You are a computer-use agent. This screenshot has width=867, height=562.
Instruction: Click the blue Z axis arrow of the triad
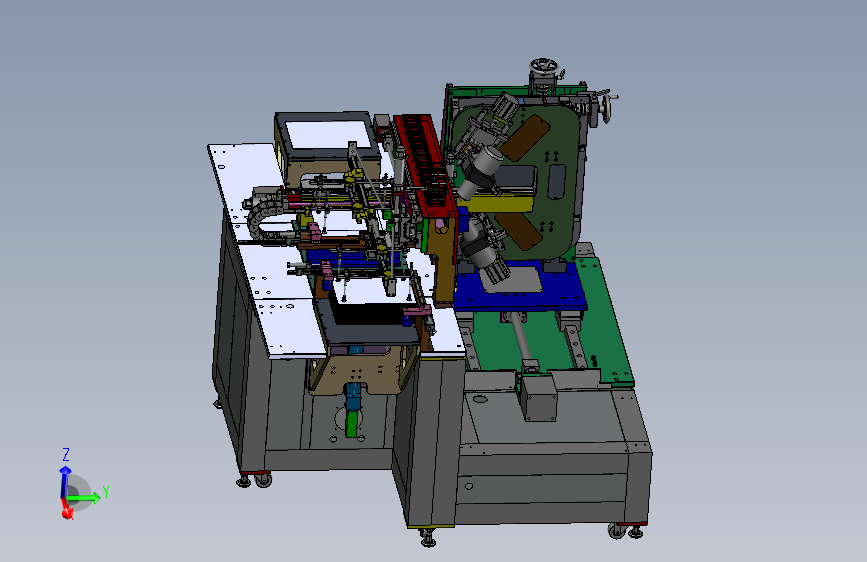pyautogui.click(x=65, y=480)
